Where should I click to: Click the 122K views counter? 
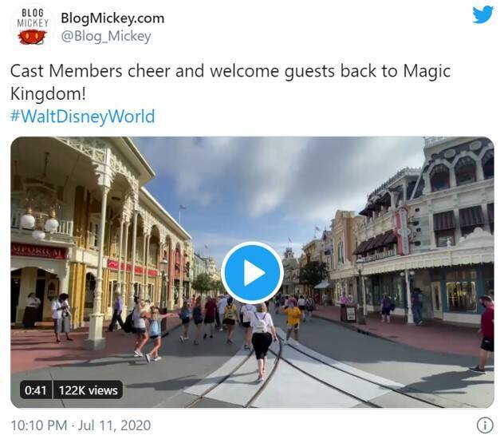point(88,390)
